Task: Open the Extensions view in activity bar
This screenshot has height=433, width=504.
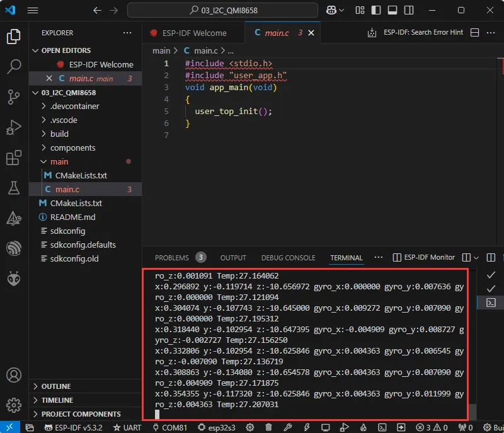Action: click(14, 157)
